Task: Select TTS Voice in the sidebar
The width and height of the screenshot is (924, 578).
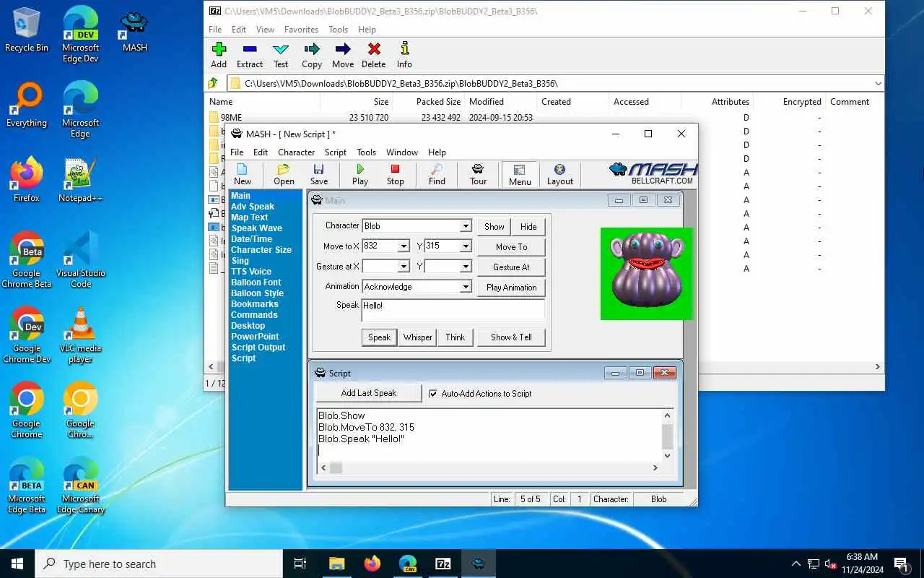Action: pyautogui.click(x=251, y=272)
